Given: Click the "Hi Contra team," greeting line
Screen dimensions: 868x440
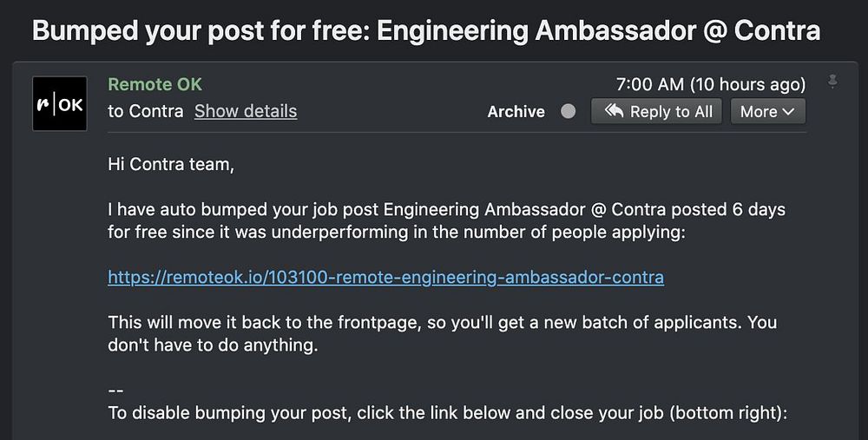Looking at the screenshot, I should (x=171, y=163).
